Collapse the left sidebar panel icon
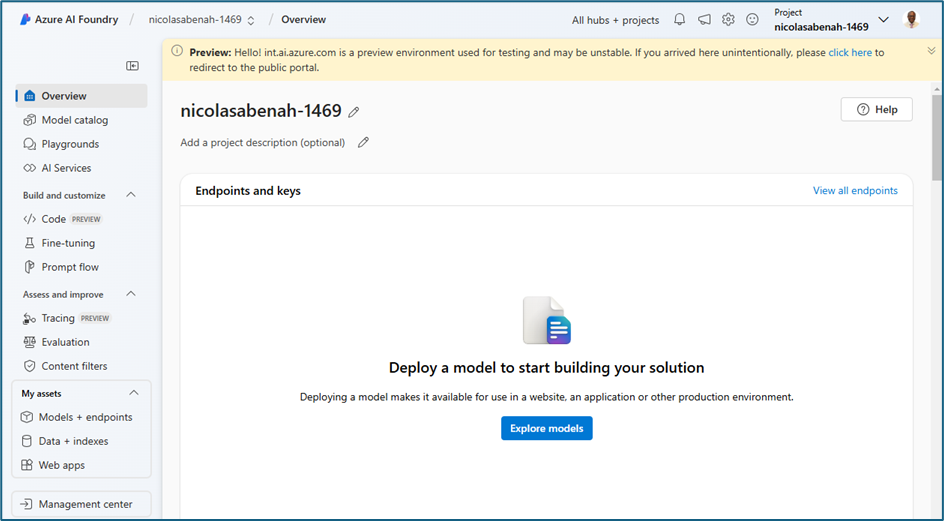This screenshot has width=944, height=521. coord(132,66)
